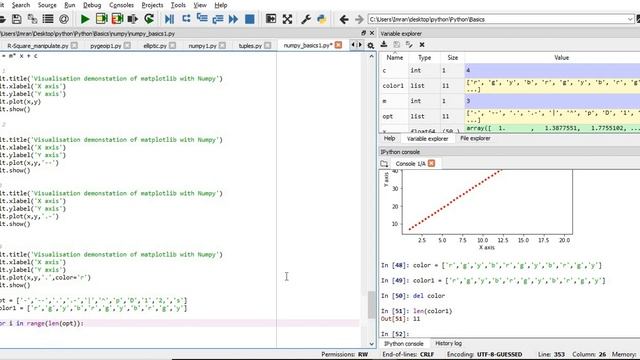Click the Save data as icon in Variable explorer
Screen dimensions: 640x360
pos(409,44)
